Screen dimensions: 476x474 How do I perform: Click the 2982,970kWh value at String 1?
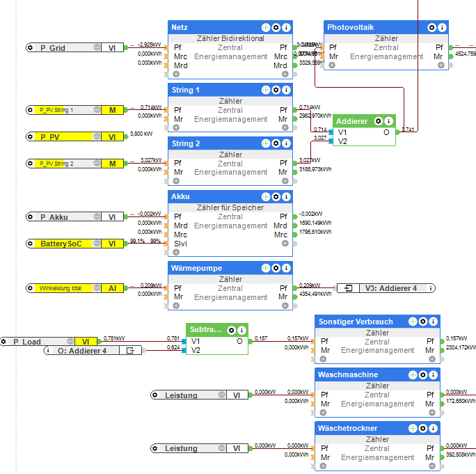315,116
